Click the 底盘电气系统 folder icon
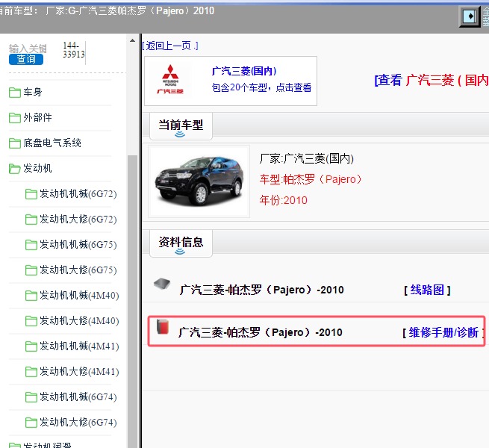Viewport: 489px width, 448px height. tap(15, 143)
